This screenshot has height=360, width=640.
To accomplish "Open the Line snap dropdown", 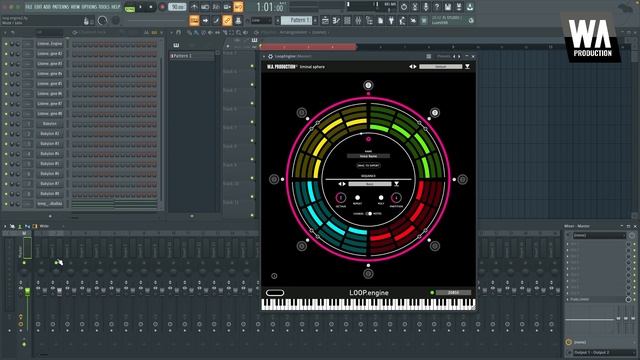I will (x=261, y=20).
